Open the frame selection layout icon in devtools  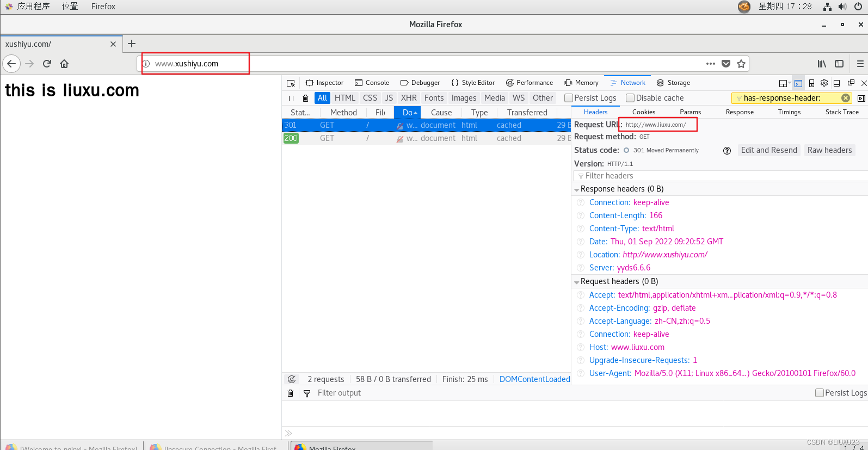784,83
